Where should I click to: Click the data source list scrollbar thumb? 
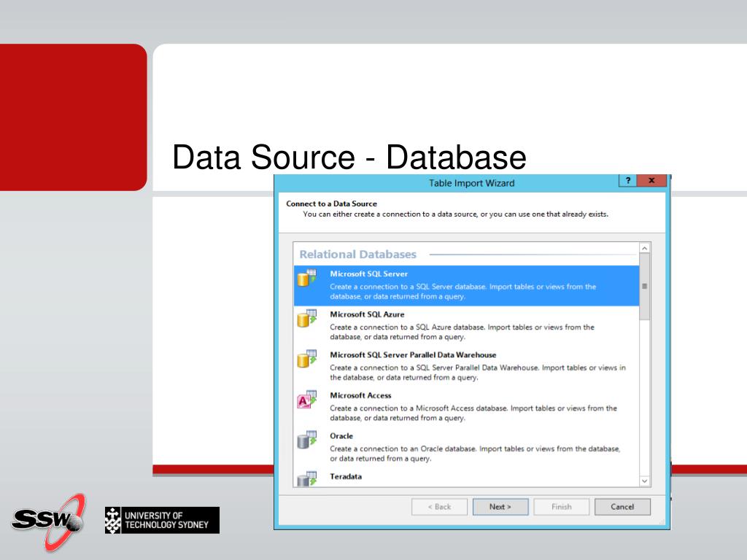point(645,286)
